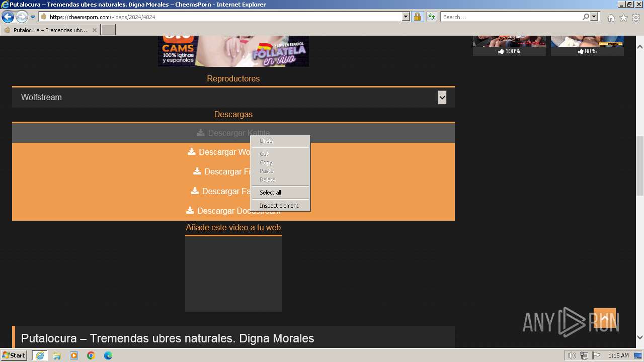Choose Paste in the context menu

coord(280,171)
